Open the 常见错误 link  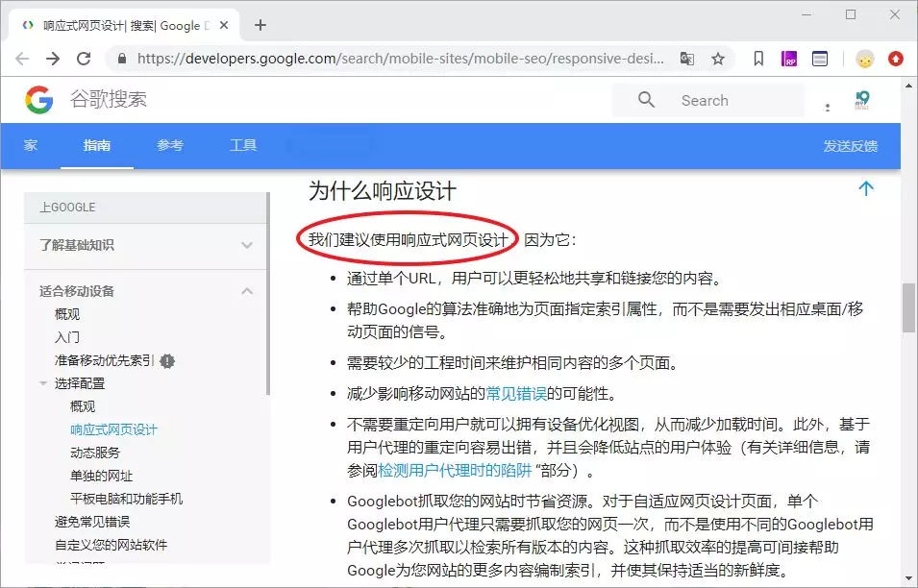(516, 393)
